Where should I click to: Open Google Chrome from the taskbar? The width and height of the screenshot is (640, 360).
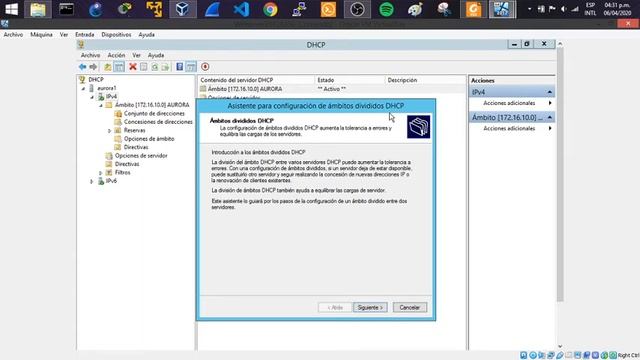[270, 9]
